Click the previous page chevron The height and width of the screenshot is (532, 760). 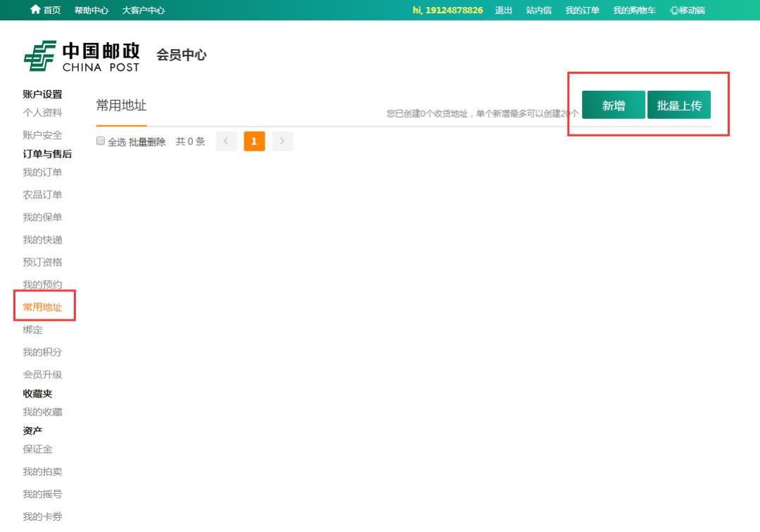coord(226,141)
